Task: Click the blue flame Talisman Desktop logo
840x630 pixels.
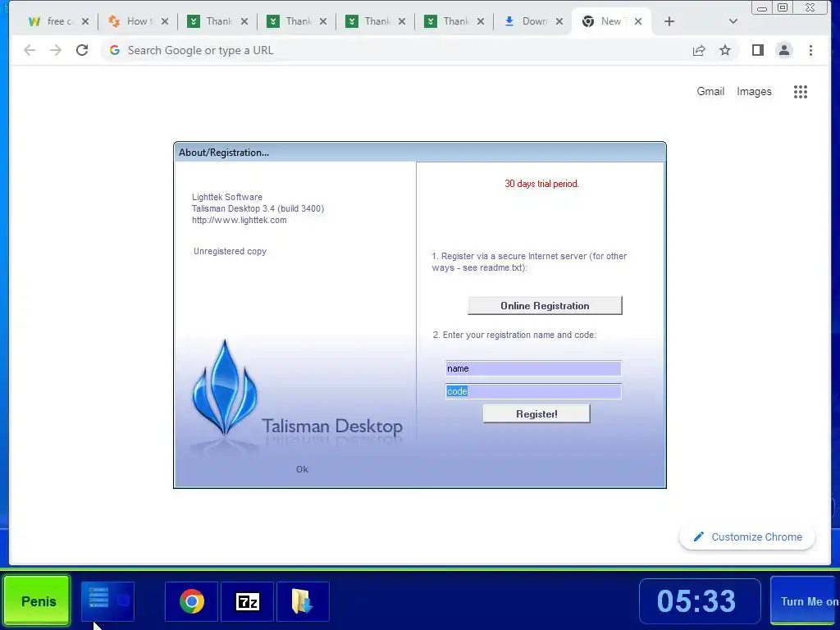Action: point(225,387)
